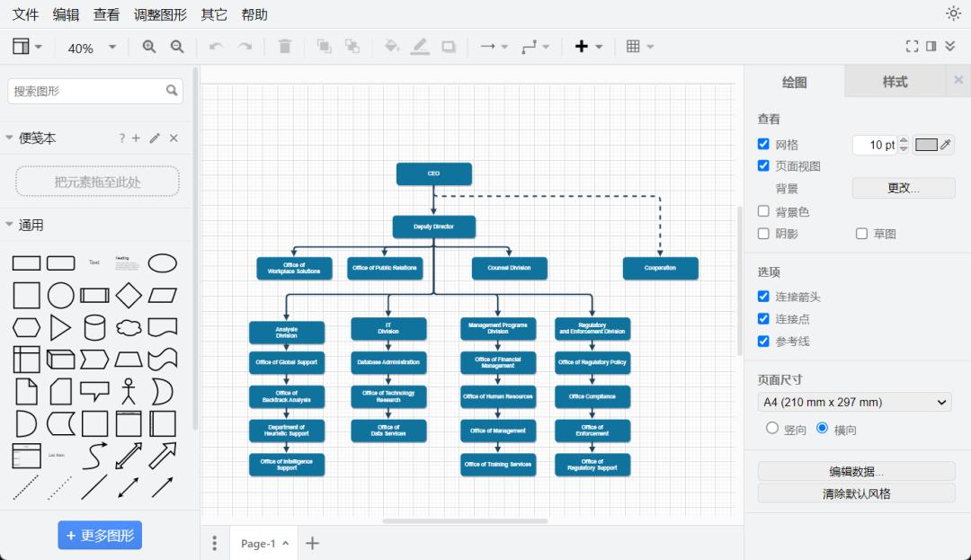Click the grid color swatch
The image size is (971, 560).
(927, 145)
